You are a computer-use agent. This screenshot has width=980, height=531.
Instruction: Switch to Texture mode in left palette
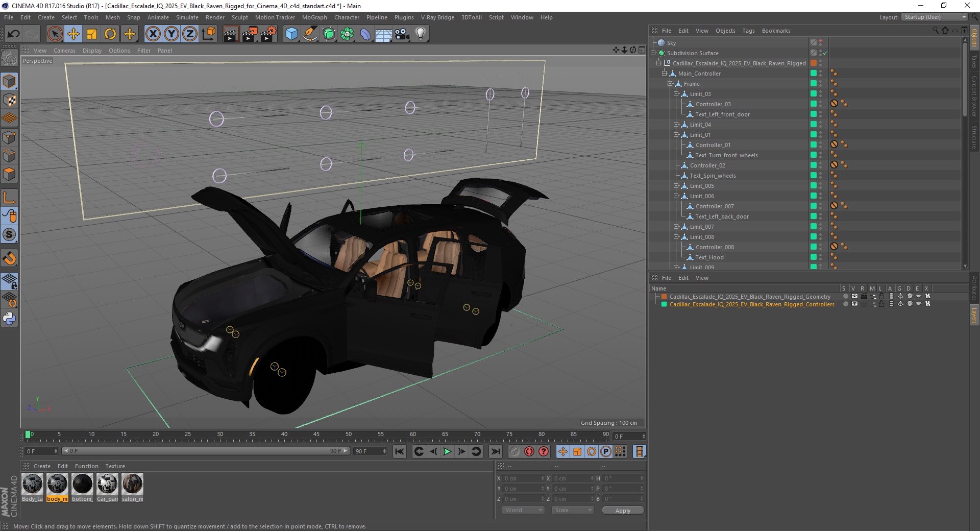click(9, 100)
